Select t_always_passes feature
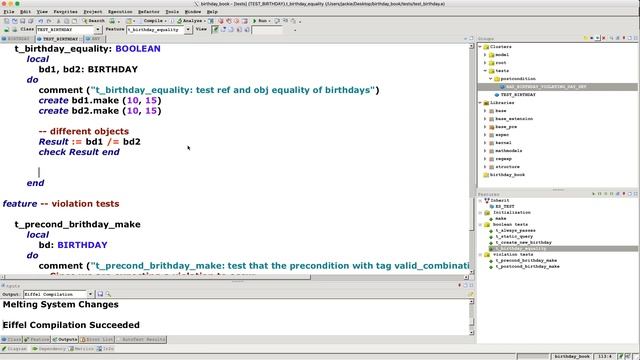 [515, 231]
